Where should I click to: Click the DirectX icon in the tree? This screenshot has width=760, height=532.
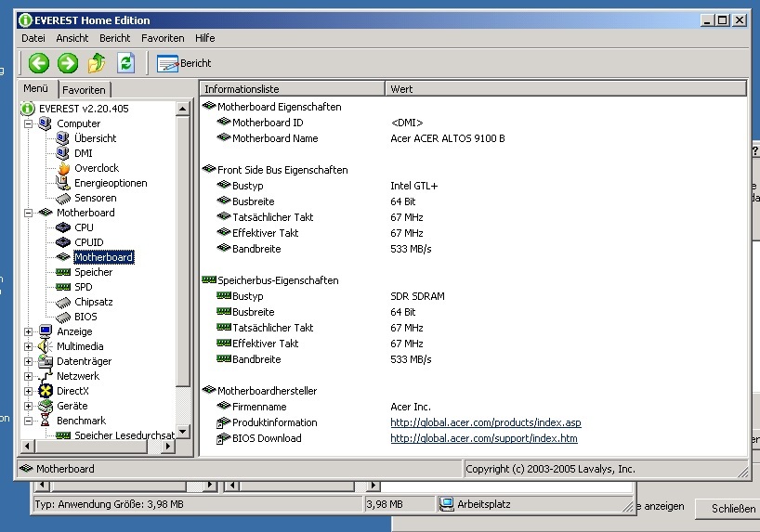click(x=46, y=391)
